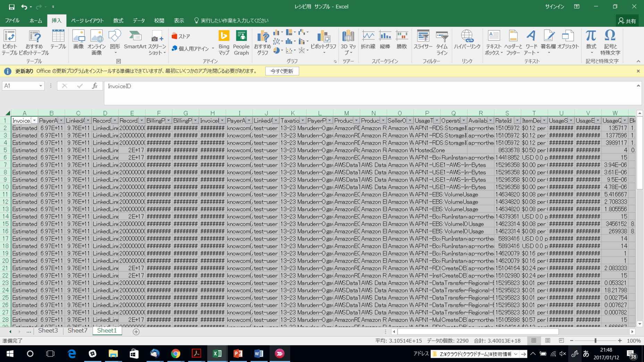The image size is (644, 362).
Task: Expand the formula bar
Action: pos(638,86)
